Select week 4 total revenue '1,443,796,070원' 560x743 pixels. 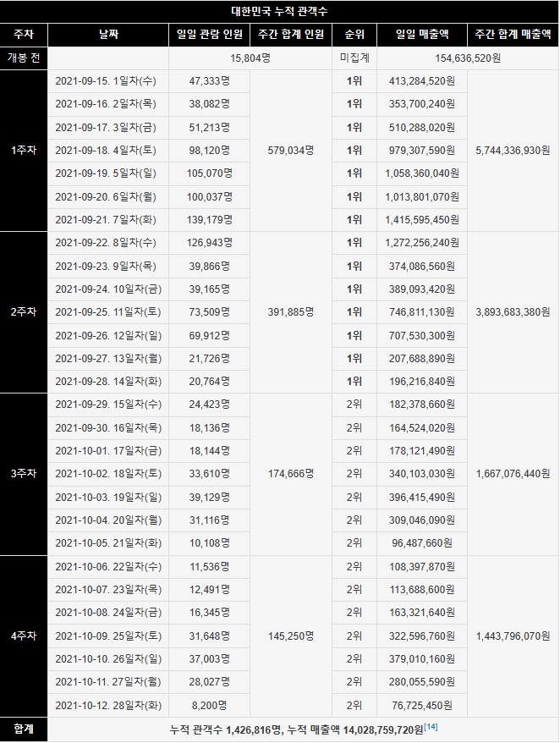513,636
